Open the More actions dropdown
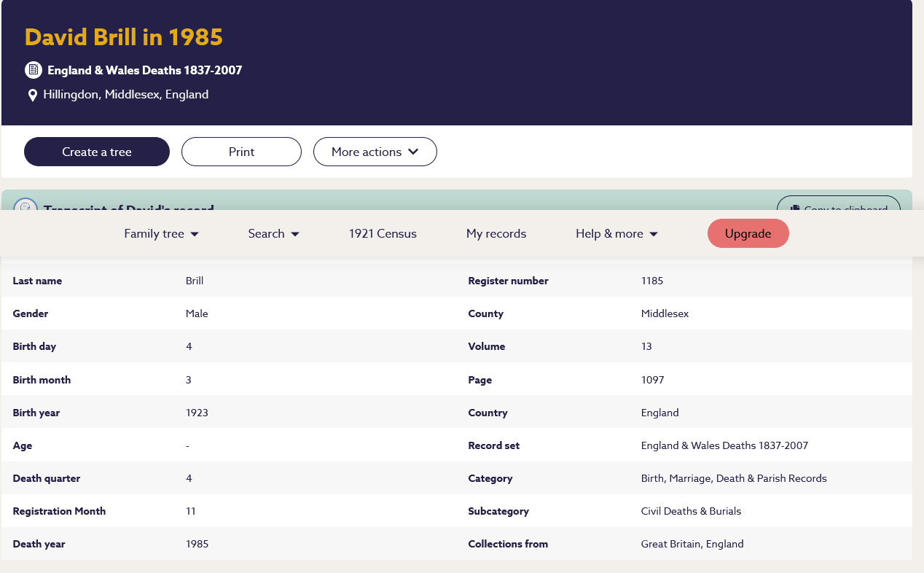The width and height of the screenshot is (924, 573). point(375,152)
